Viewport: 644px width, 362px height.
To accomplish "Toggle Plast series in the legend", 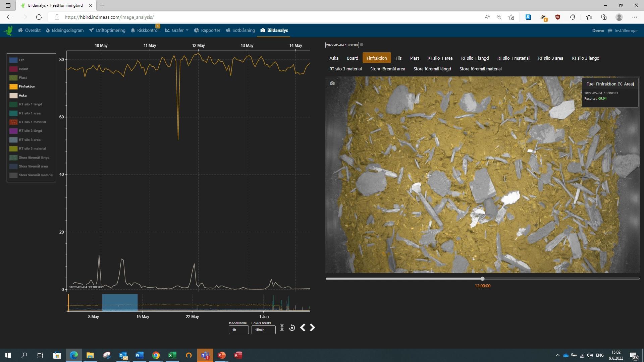I will click(22, 78).
